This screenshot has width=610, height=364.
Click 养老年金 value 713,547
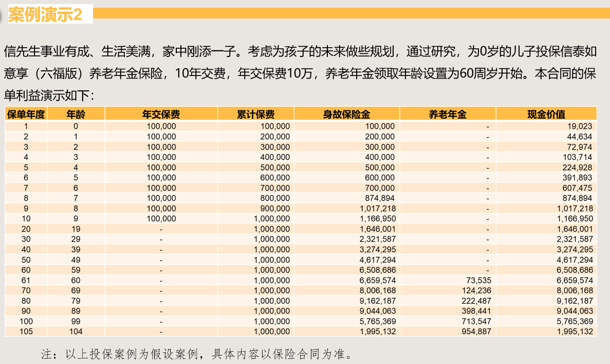pos(476,322)
